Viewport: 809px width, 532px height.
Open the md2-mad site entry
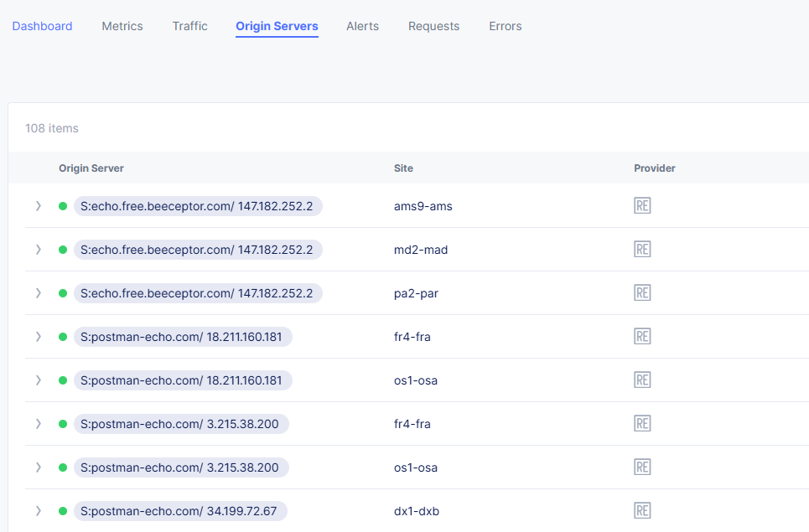pyautogui.click(x=420, y=249)
